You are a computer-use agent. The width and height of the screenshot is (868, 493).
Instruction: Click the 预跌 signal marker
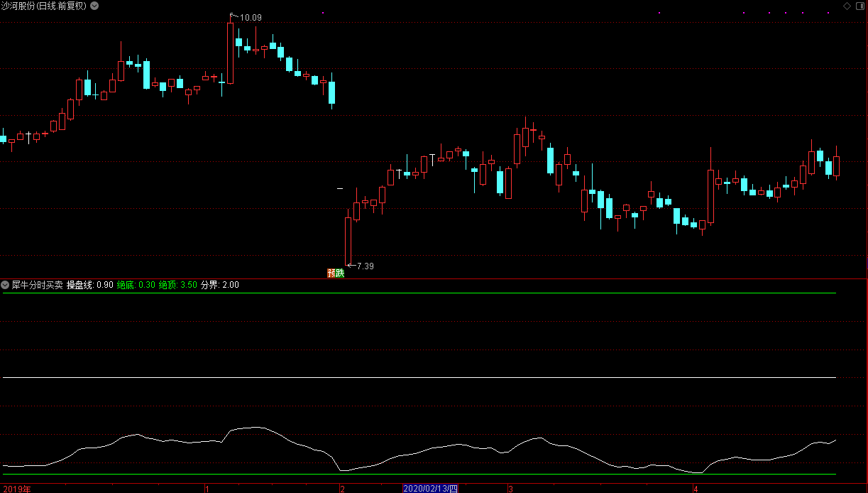point(336,273)
